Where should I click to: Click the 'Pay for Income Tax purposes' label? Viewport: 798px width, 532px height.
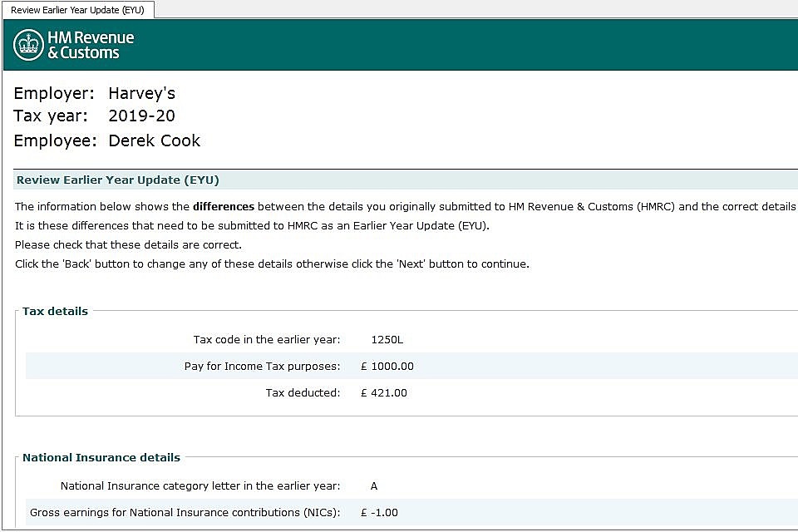(262, 366)
